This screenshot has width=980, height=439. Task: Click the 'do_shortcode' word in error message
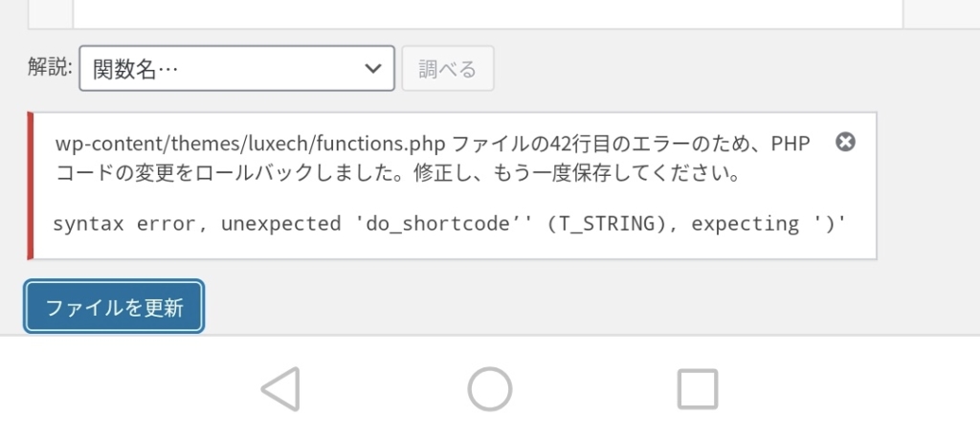[438, 224]
